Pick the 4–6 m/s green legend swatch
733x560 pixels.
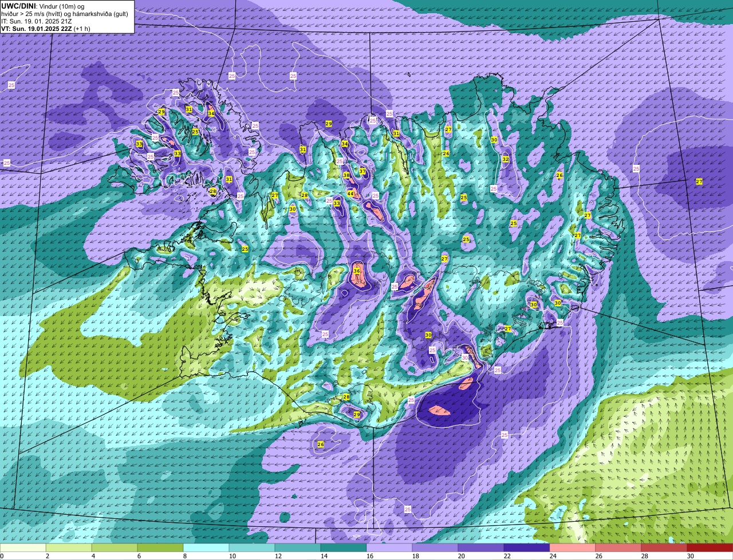tap(115, 548)
